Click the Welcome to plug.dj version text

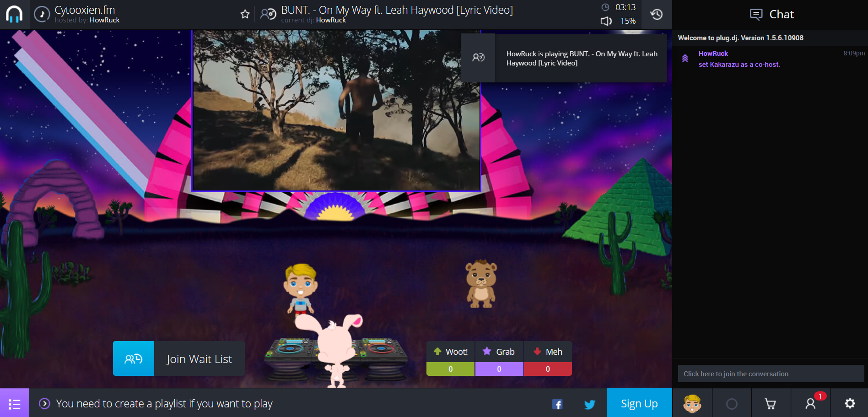pos(740,38)
